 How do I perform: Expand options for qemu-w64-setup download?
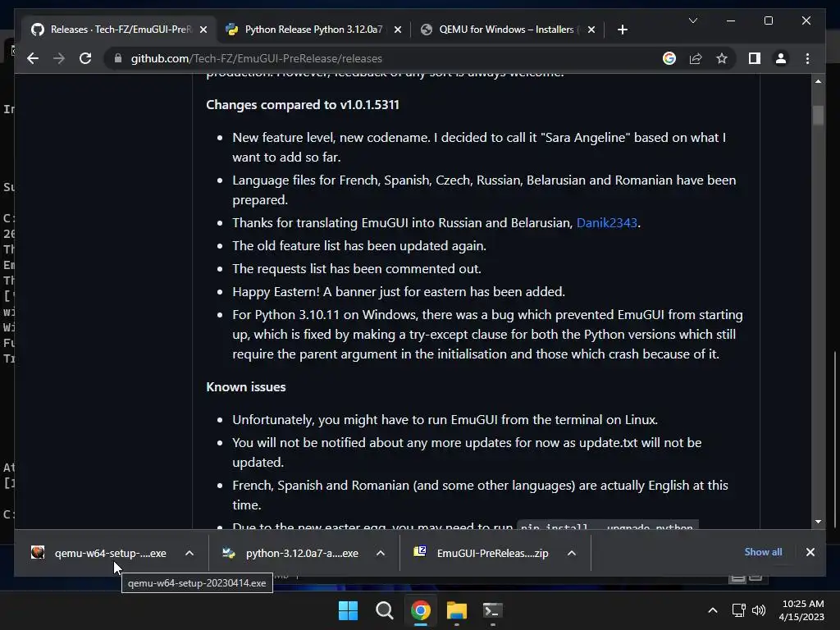click(189, 553)
